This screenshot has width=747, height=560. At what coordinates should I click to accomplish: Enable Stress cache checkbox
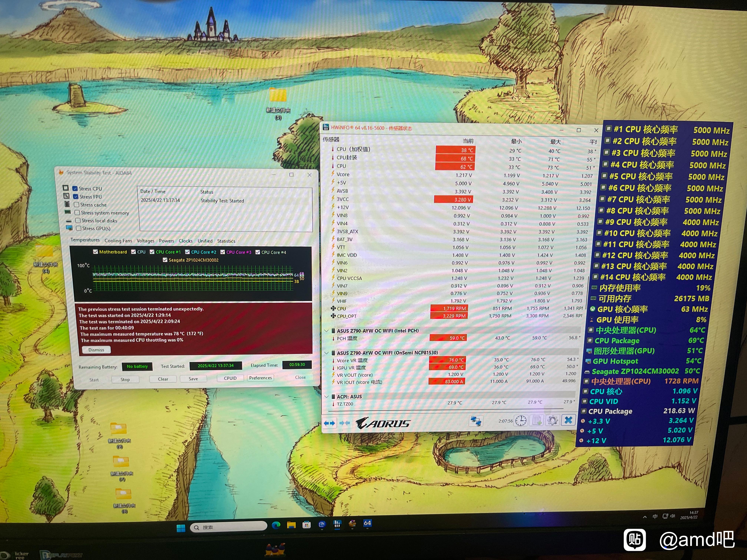77,205
